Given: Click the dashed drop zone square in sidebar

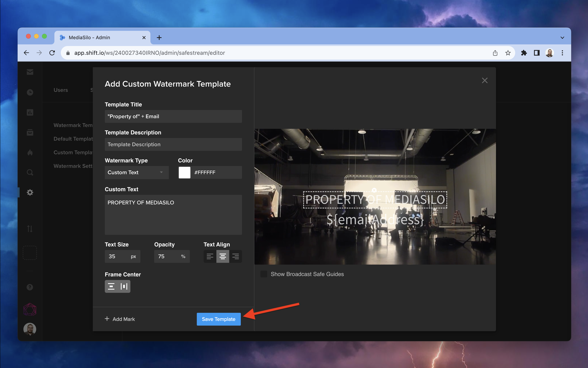Looking at the screenshot, I should click(x=30, y=253).
